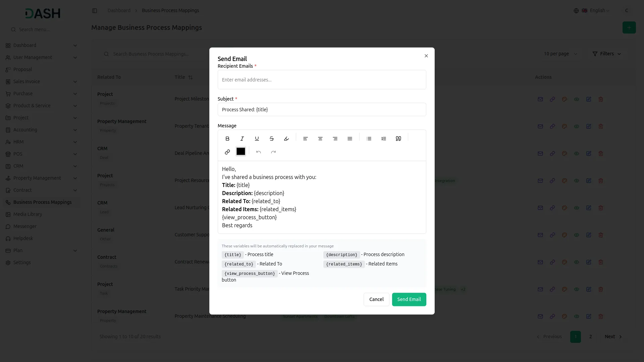Click the Recipient Emails input field
Image resolution: width=644 pixels, height=362 pixels.
coord(322,80)
